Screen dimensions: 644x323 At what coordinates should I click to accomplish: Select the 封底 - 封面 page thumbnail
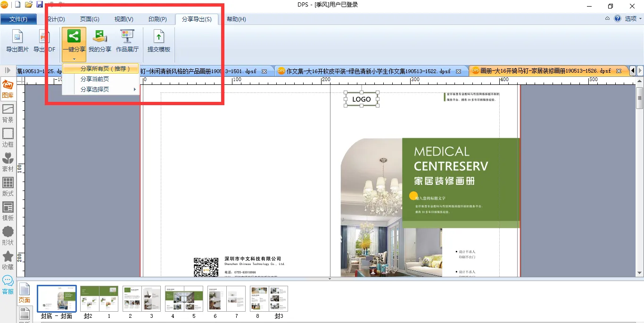coord(57,298)
